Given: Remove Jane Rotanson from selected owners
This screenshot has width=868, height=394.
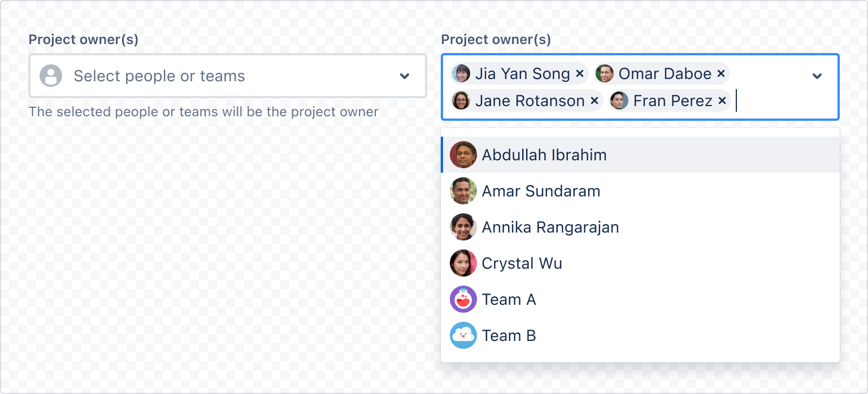Looking at the screenshot, I should point(594,100).
